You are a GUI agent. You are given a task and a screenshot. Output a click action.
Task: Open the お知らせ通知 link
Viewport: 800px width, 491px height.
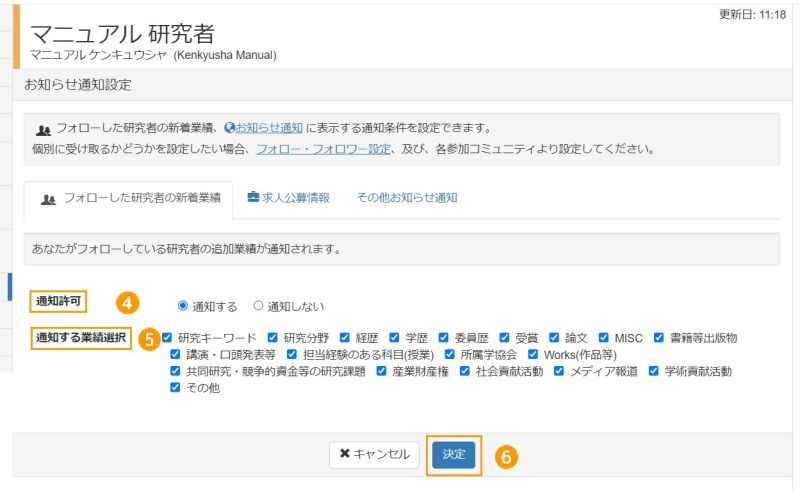269,128
